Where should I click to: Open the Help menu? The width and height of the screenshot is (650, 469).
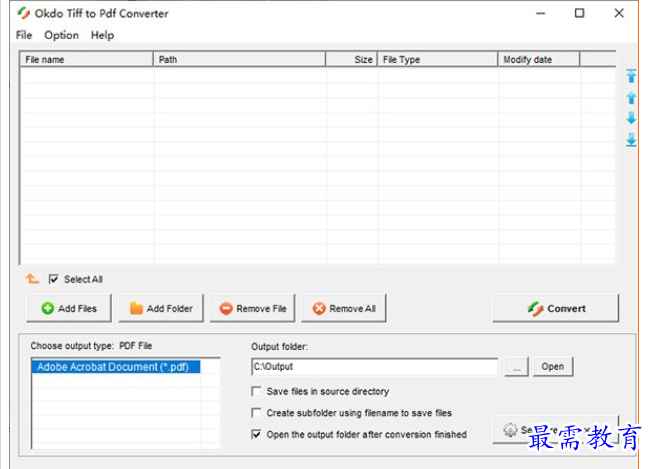click(x=102, y=35)
